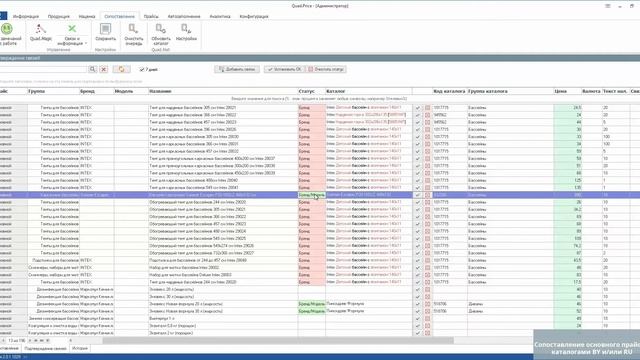Switch to bottom Подтверждение связей tab
This screenshot has height=360, width=640.
click(x=45, y=349)
